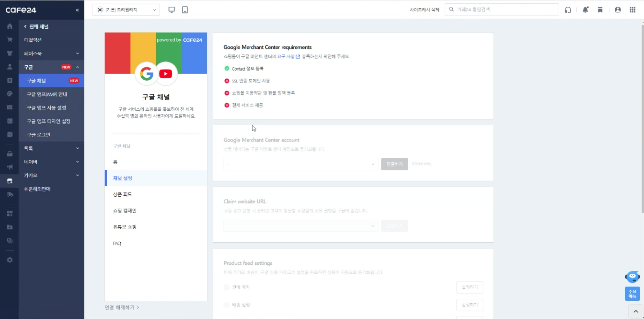
Task: Open the user account profile icon
Action: coord(618,10)
